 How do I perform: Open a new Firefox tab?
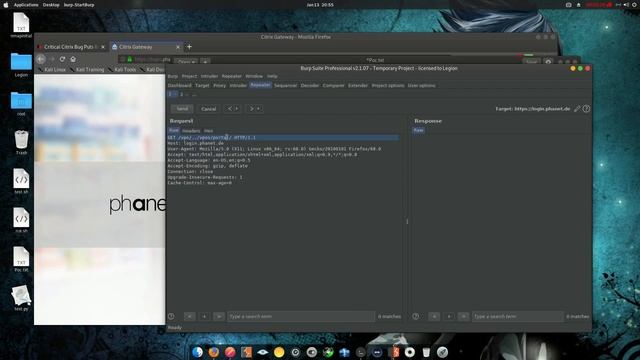coord(189,47)
